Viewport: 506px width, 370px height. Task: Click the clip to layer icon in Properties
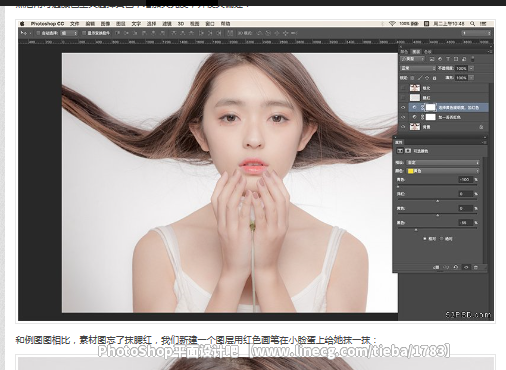point(436,267)
